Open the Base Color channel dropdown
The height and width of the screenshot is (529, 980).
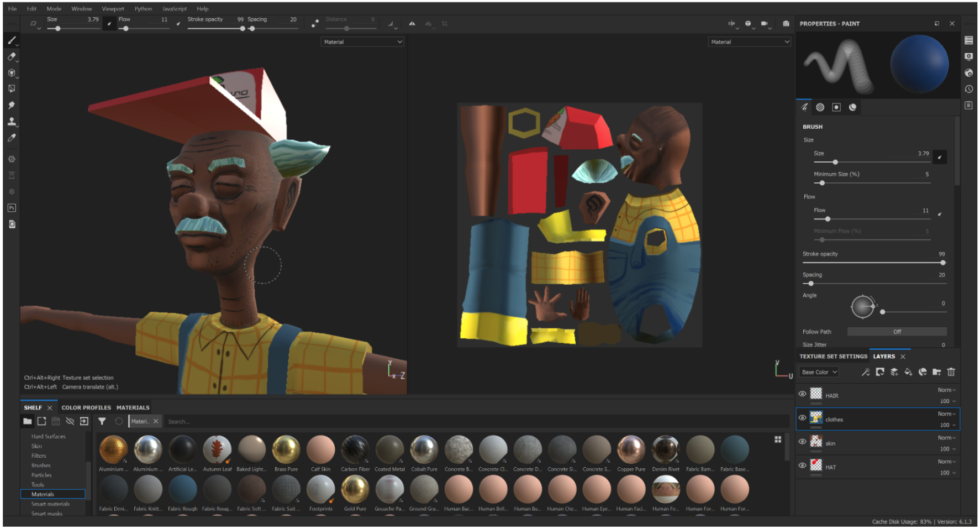(819, 372)
